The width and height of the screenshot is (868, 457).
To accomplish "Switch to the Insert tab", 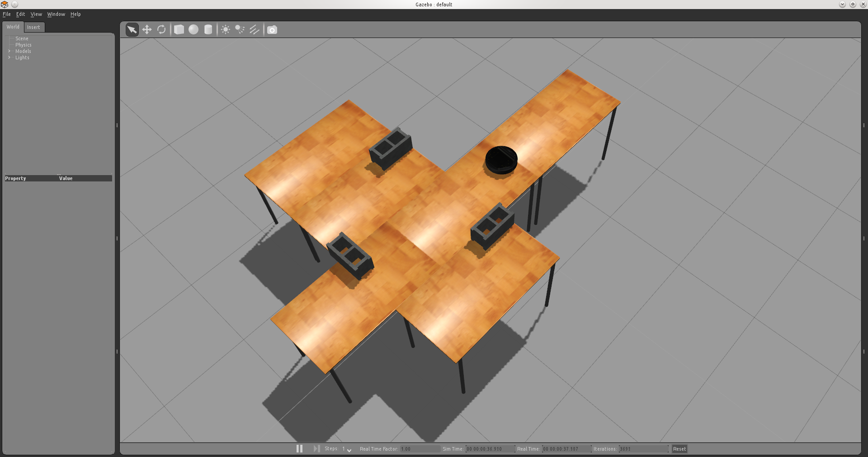I will pos(33,27).
